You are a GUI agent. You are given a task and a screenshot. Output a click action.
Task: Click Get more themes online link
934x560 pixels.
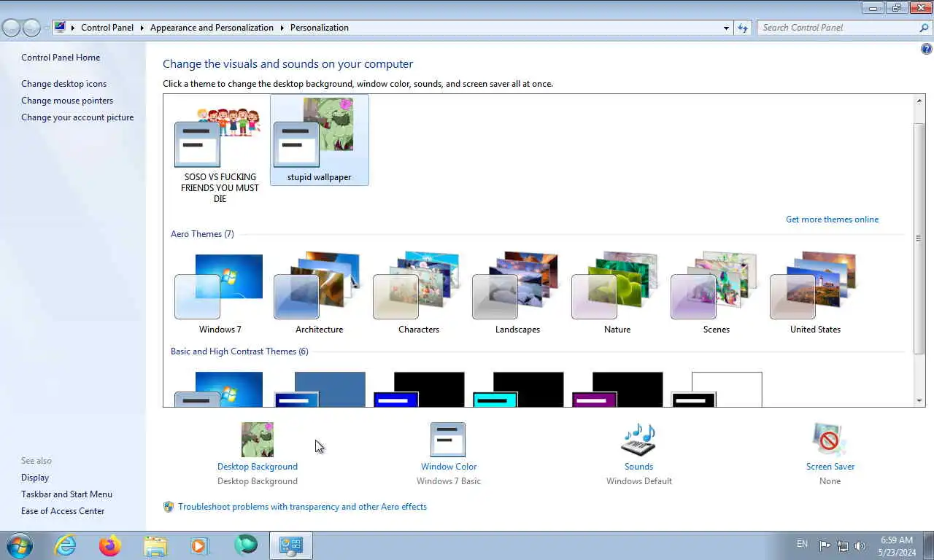tap(832, 219)
